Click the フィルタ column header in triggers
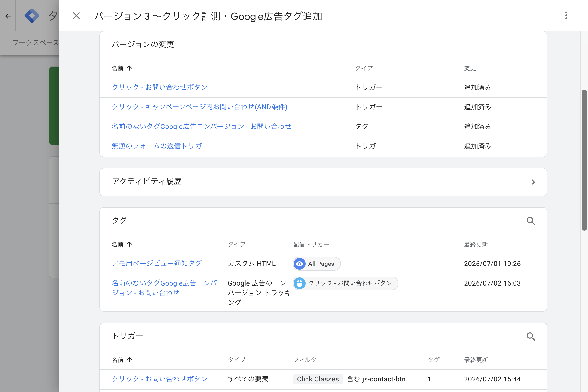The width and height of the screenshot is (588, 392). click(305, 360)
